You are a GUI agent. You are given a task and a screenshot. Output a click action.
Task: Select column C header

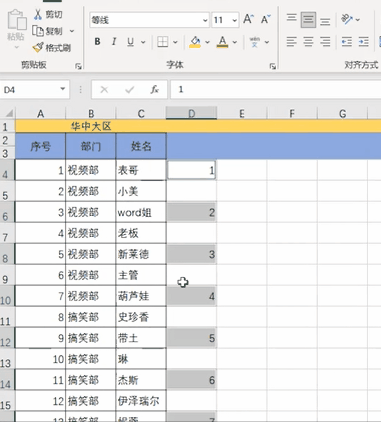(141, 114)
